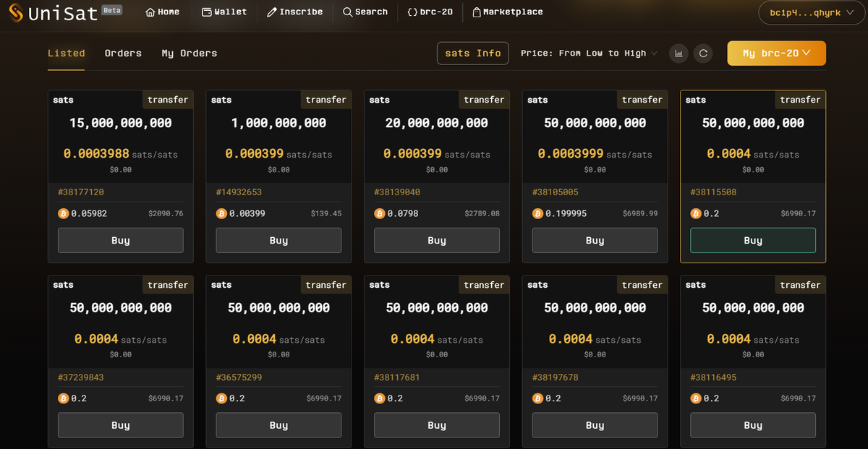This screenshot has width=868, height=449.
Task: Click the $2090.76 value
Action: pyautogui.click(x=166, y=214)
